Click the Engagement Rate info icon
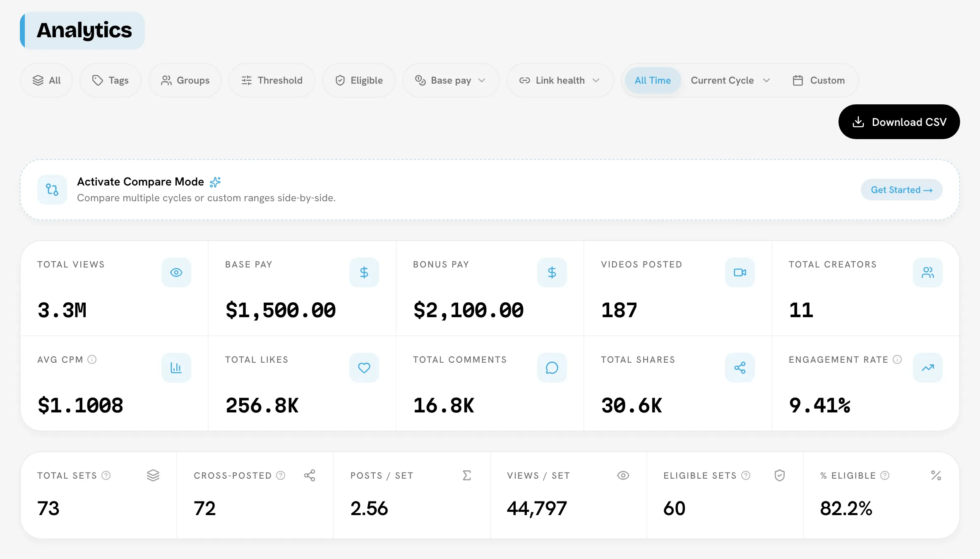This screenshot has width=980, height=559. (897, 359)
